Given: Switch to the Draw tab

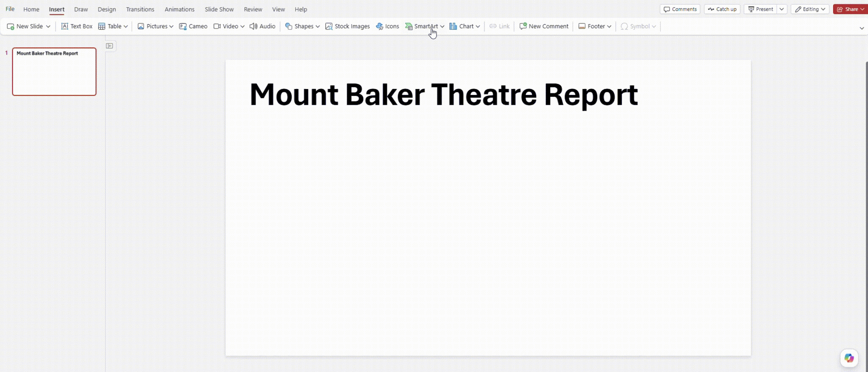Looking at the screenshot, I should (x=81, y=9).
